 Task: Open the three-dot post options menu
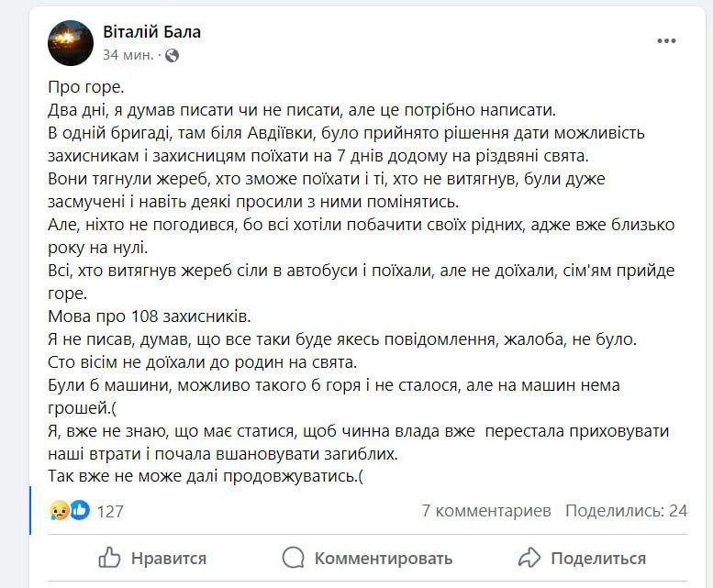pos(666,41)
